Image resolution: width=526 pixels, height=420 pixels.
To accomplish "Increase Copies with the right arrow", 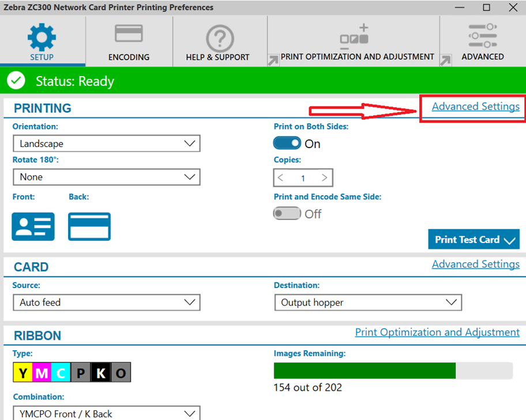I will tap(324, 177).
